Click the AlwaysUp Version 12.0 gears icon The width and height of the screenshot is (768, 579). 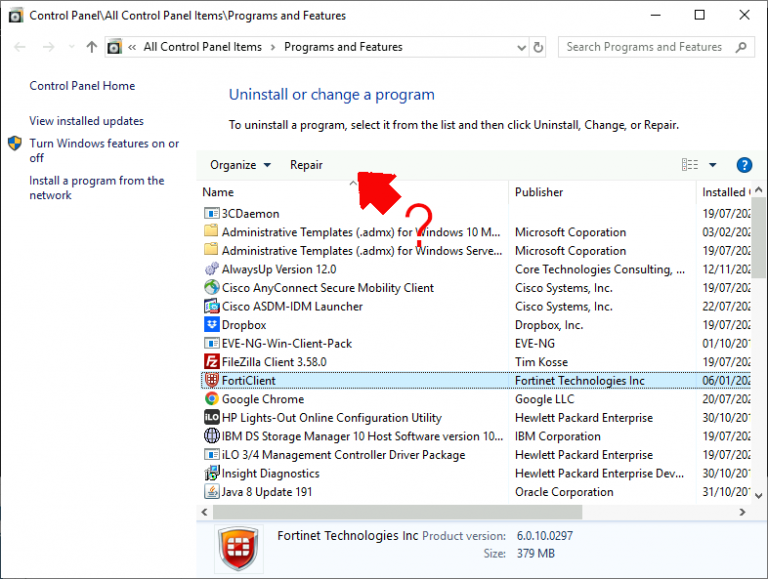(211, 269)
